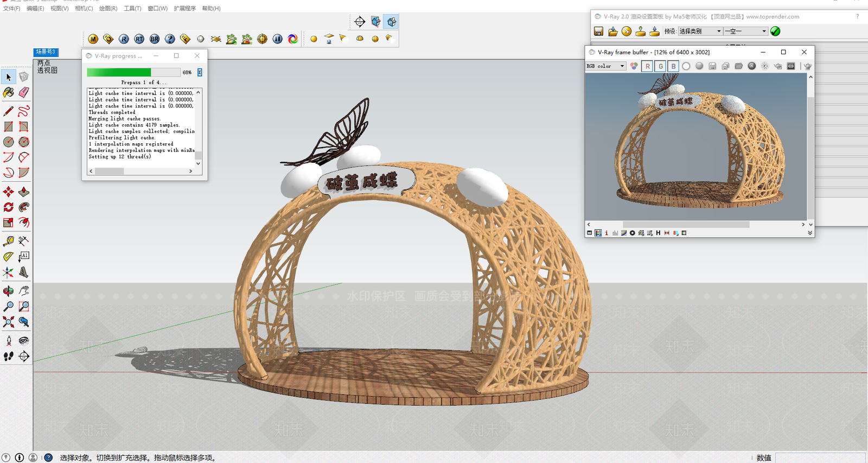Activate the Move tool
Screen dimensions: 868x463
pyautogui.click(x=9, y=192)
